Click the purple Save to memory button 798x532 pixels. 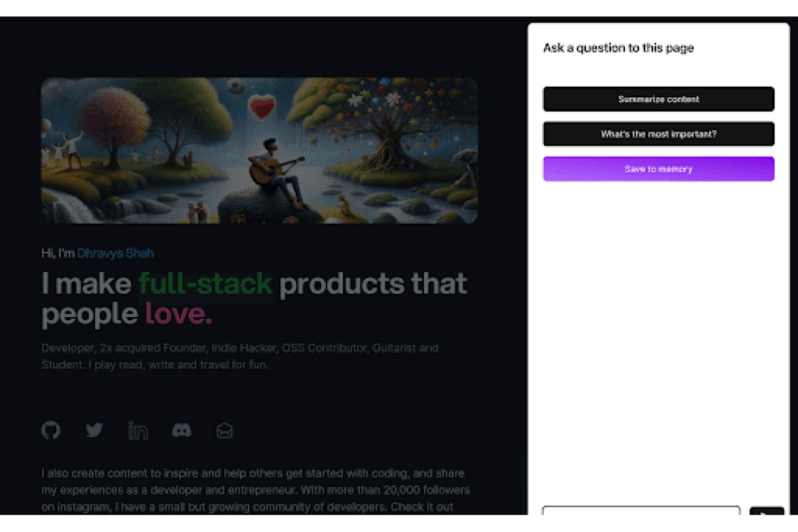(x=659, y=169)
